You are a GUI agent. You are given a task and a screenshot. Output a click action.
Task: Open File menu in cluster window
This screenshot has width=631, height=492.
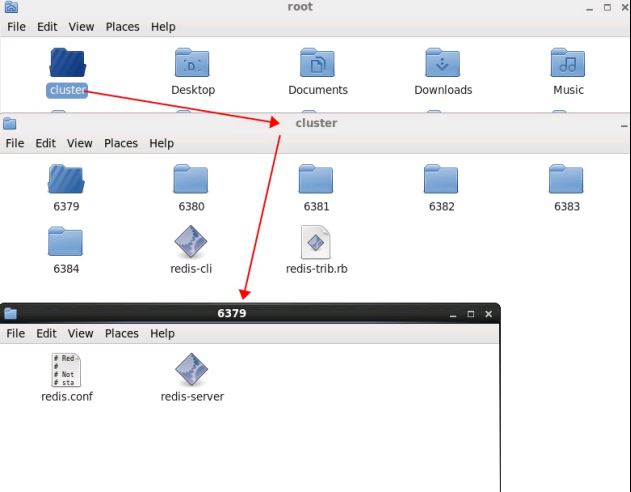point(15,143)
